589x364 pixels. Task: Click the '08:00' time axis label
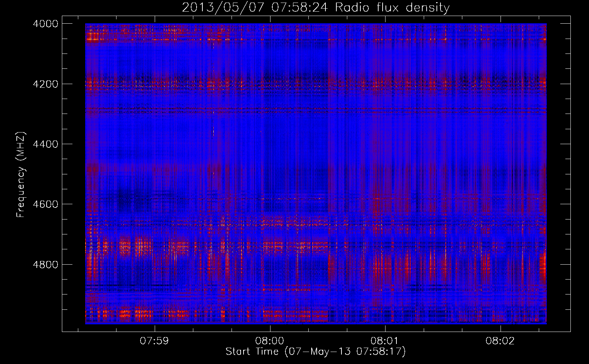tap(270, 341)
